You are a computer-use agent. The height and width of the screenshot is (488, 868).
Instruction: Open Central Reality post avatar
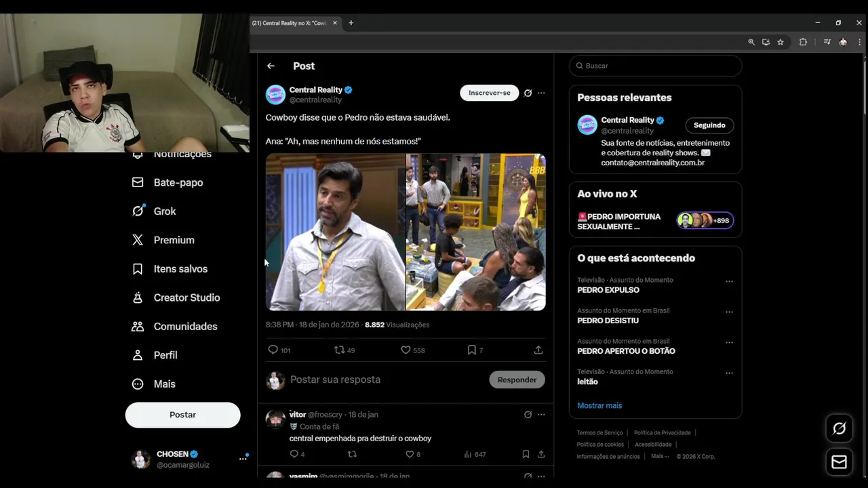275,94
